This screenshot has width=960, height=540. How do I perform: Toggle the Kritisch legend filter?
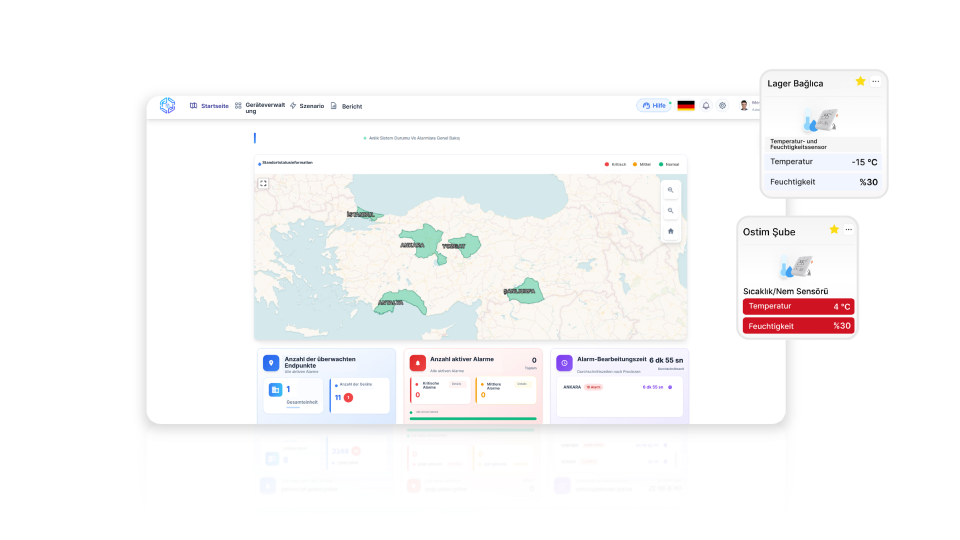pos(615,164)
